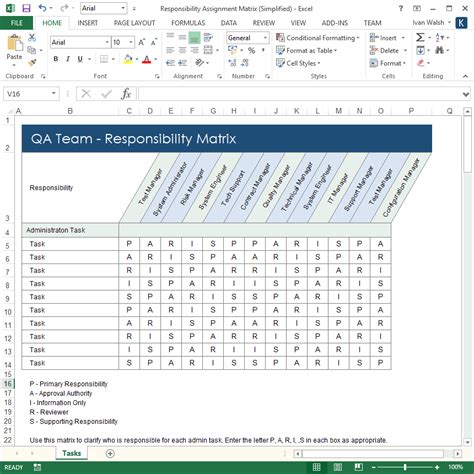
Task: Apply Percent Style format
Action: 252,50
